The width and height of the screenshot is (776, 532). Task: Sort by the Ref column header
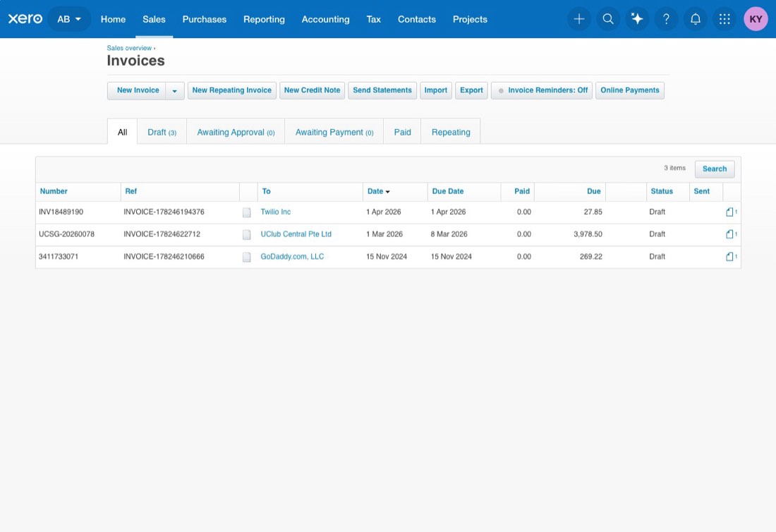[131, 191]
